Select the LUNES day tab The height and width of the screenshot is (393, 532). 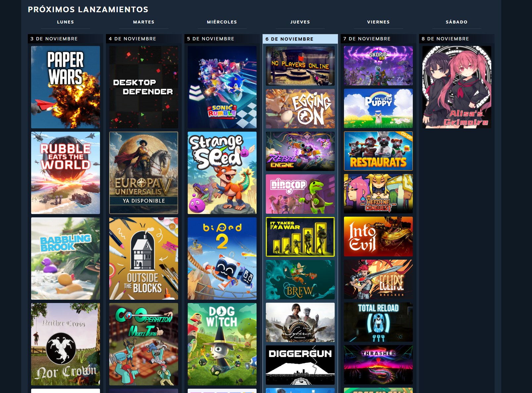(65, 22)
